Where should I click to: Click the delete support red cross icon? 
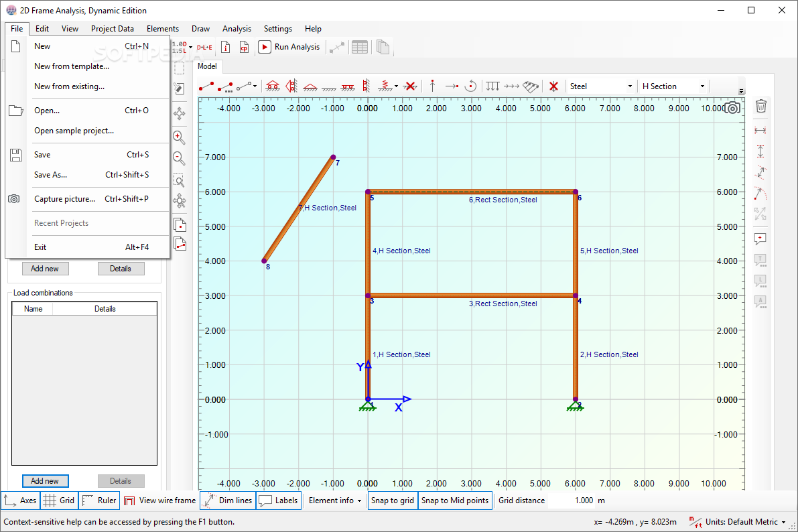tap(409, 86)
